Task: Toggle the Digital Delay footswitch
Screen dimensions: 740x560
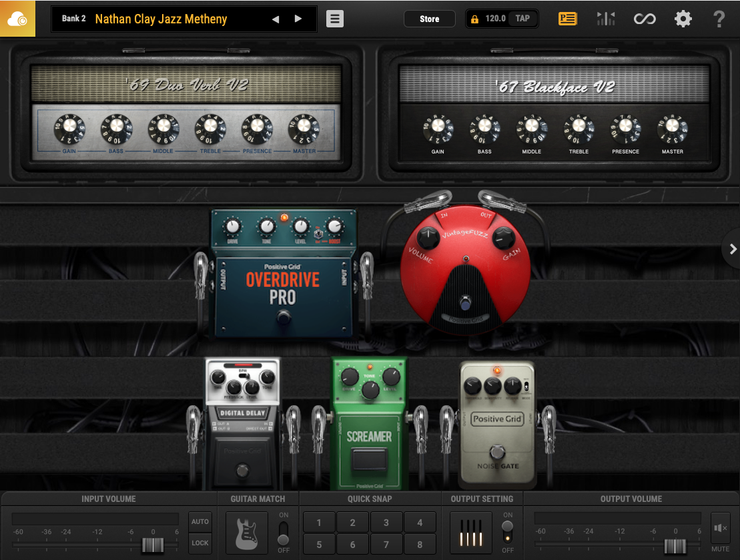Action: (x=243, y=471)
